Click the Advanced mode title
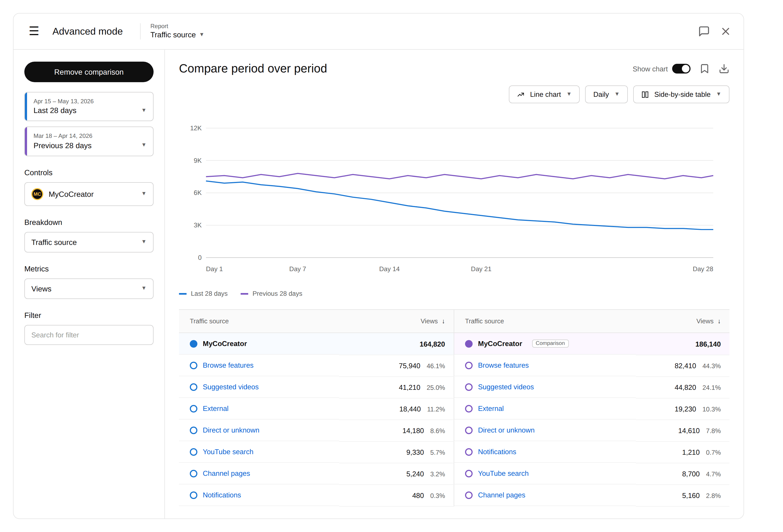783x532 pixels. tap(88, 31)
